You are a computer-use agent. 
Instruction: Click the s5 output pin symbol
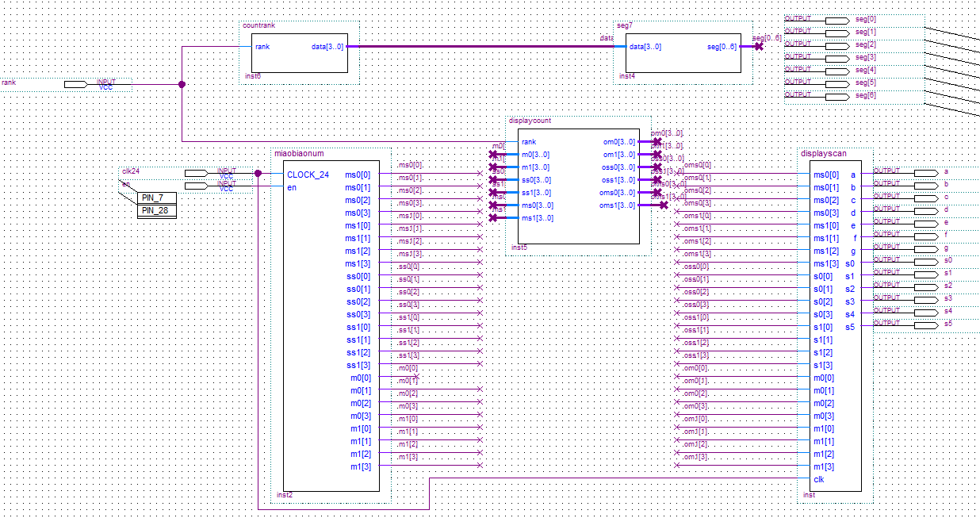click(x=925, y=324)
